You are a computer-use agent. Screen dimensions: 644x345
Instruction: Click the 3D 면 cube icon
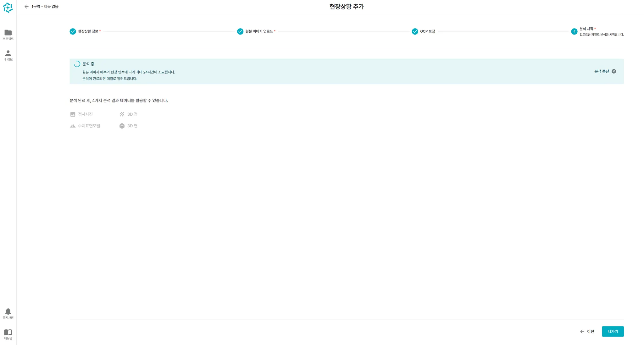tap(122, 126)
